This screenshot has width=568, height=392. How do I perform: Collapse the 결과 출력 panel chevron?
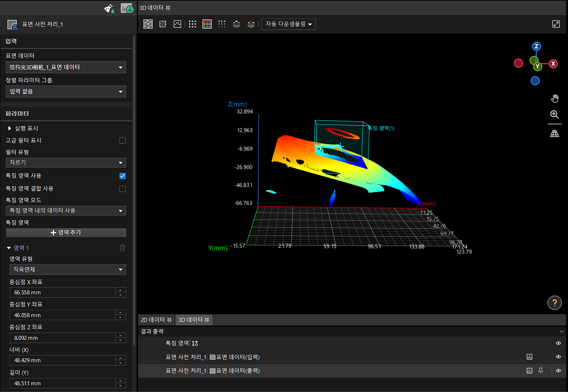[562, 332]
